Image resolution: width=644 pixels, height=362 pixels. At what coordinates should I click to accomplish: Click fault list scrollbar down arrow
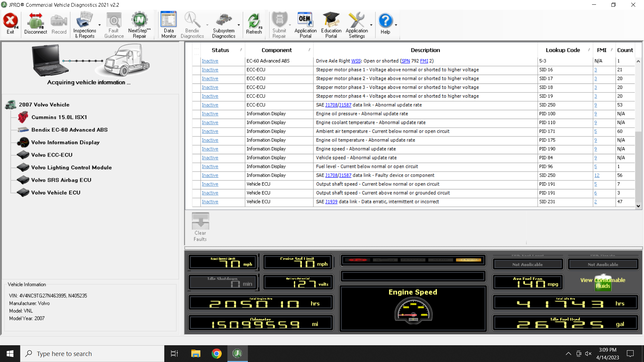click(638, 206)
